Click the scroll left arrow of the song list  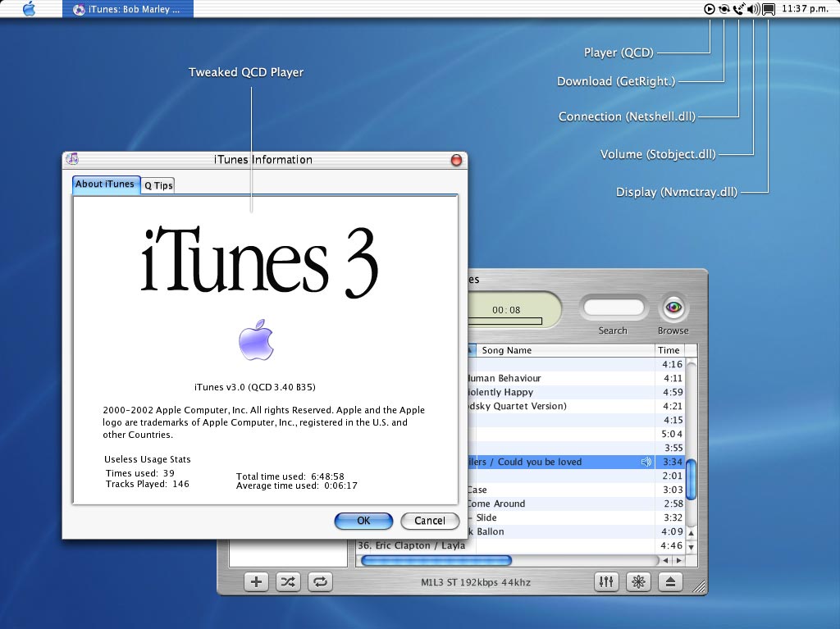point(665,560)
